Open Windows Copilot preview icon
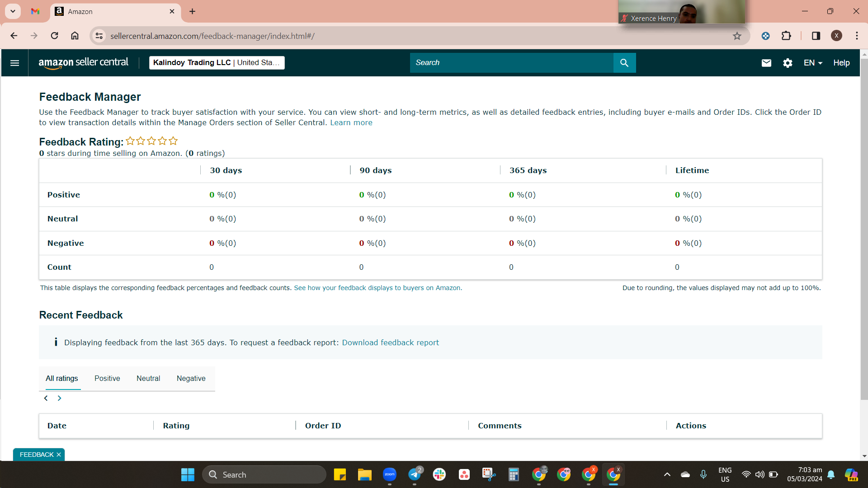Viewport: 868px width, 488px height. tap(851, 474)
